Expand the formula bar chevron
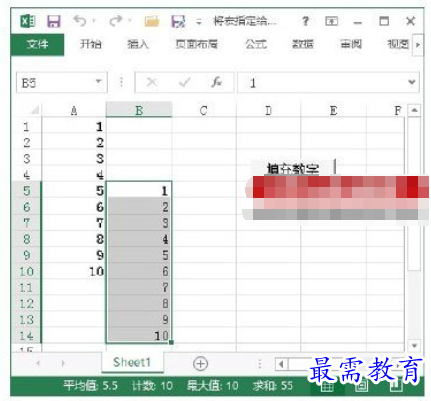 [412, 82]
